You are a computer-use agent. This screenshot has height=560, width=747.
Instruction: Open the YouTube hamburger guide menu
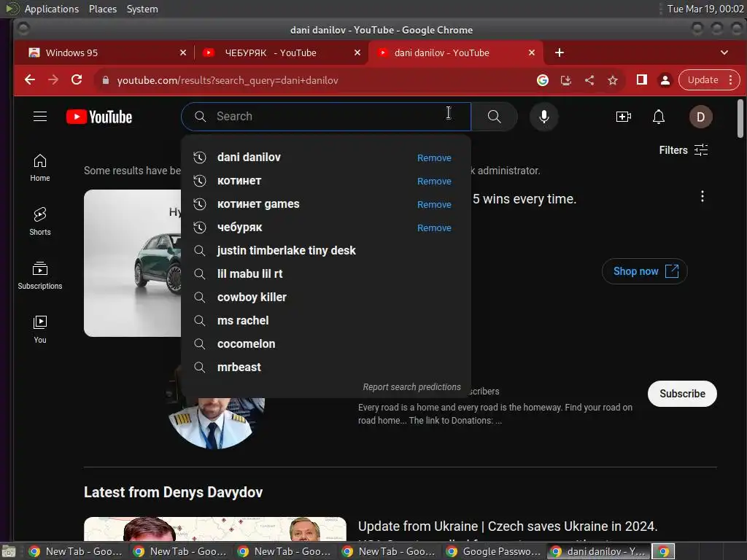click(40, 117)
